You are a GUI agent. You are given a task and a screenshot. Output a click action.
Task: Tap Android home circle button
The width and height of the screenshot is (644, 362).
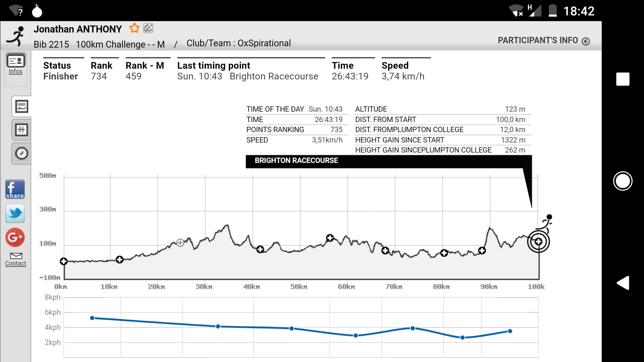(623, 181)
